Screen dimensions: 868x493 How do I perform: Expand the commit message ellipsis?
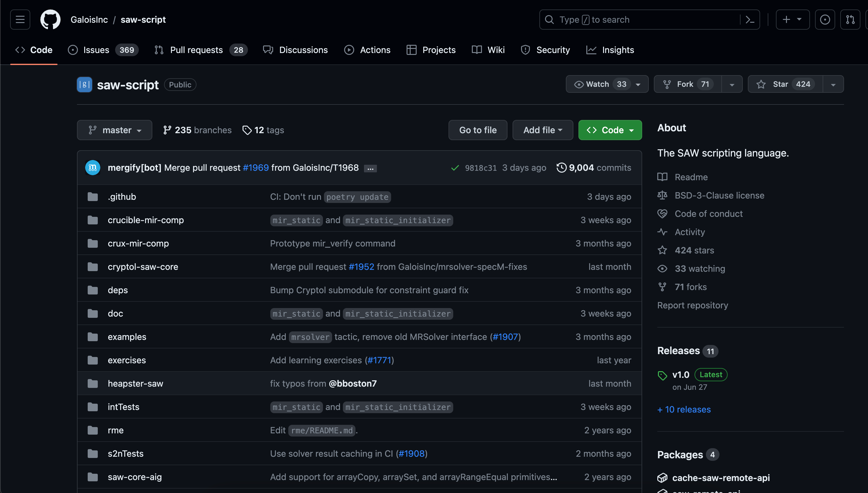370,168
